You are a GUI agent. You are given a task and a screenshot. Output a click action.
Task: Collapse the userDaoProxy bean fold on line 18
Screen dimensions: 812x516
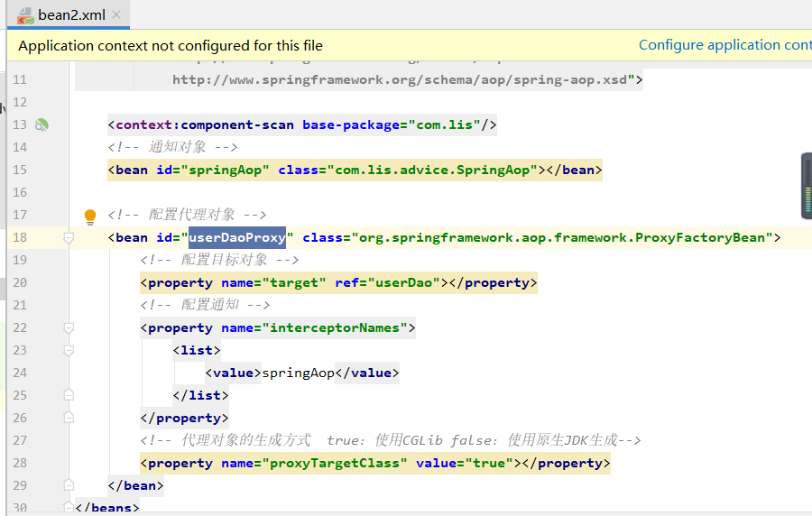pyautogui.click(x=69, y=237)
